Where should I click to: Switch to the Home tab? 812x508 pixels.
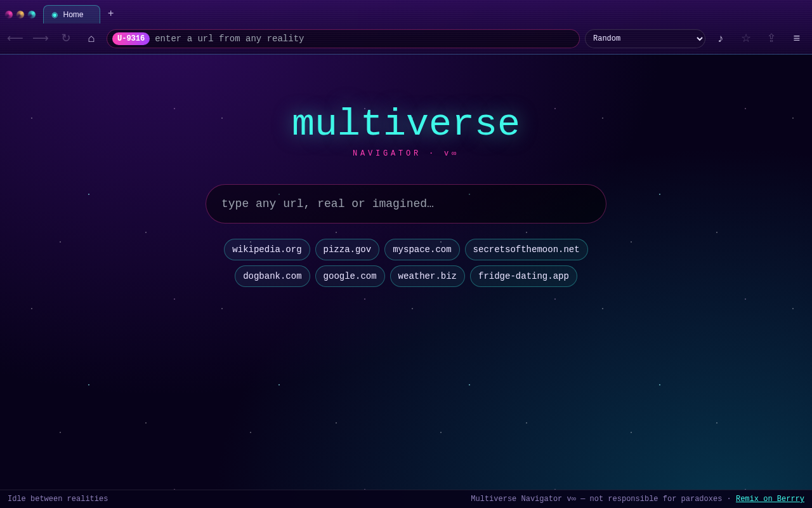72,15
